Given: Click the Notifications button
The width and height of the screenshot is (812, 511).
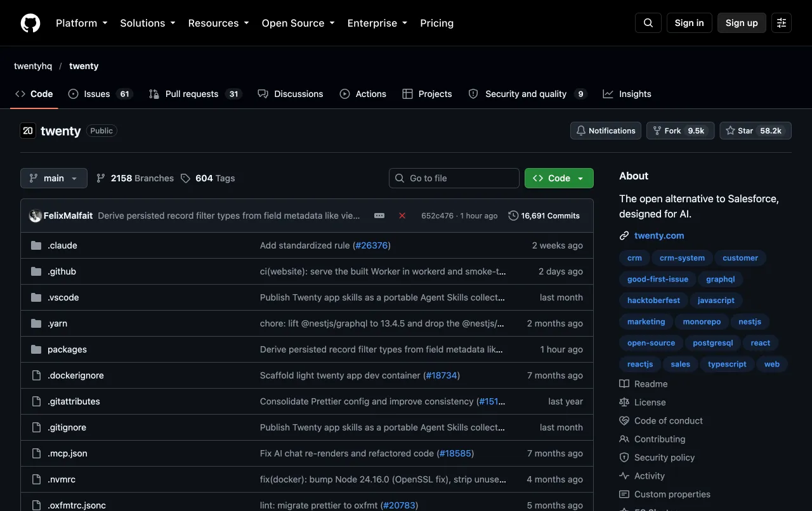Looking at the screenshot, I should [606, 131].
